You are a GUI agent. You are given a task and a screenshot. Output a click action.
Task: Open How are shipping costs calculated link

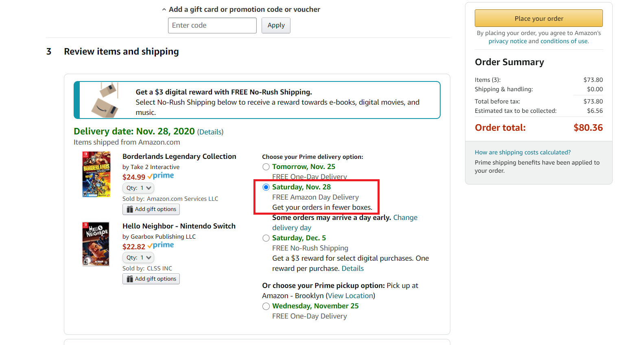pos(522,152)
